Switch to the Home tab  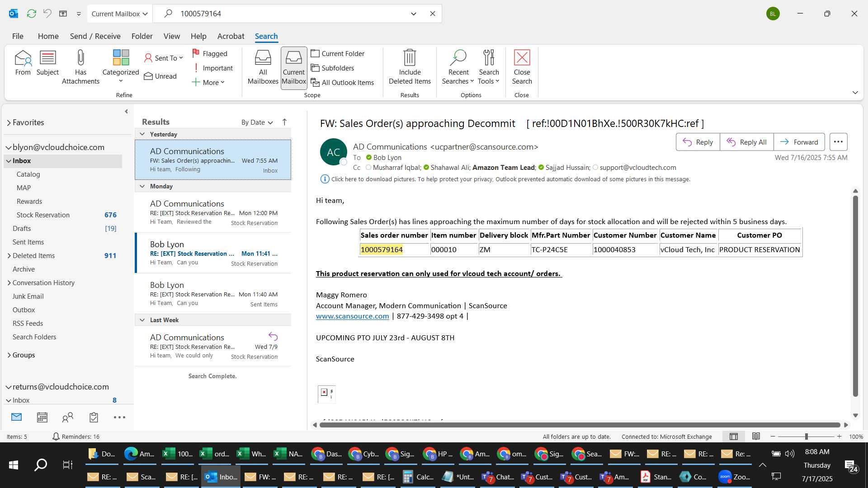pos(48,36)
